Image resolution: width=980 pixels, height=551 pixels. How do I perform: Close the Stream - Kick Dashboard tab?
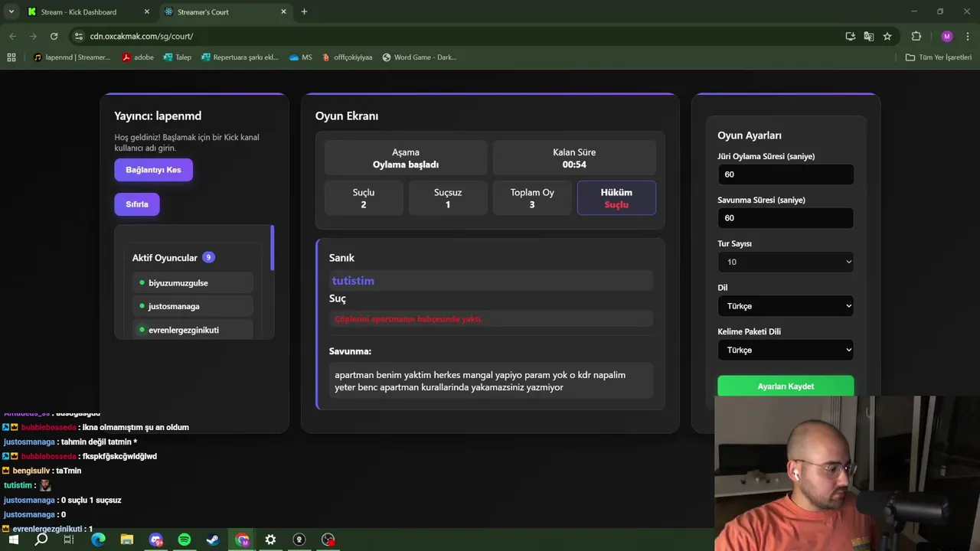coord(147,11)
